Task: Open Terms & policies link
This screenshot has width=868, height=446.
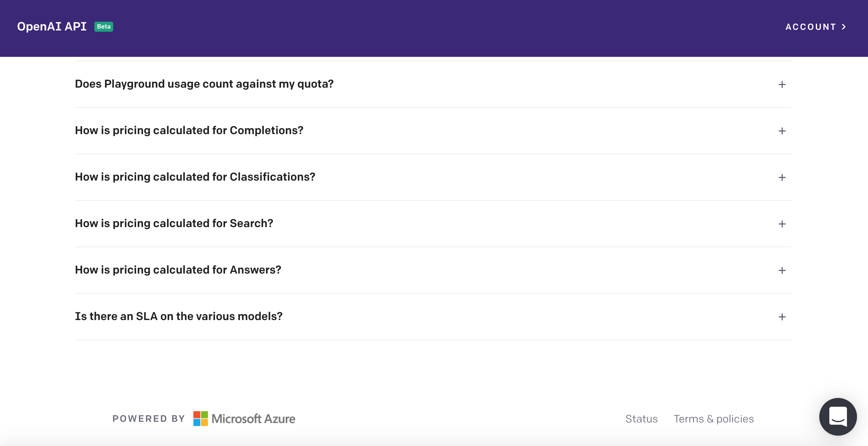Action: point(714,419)
